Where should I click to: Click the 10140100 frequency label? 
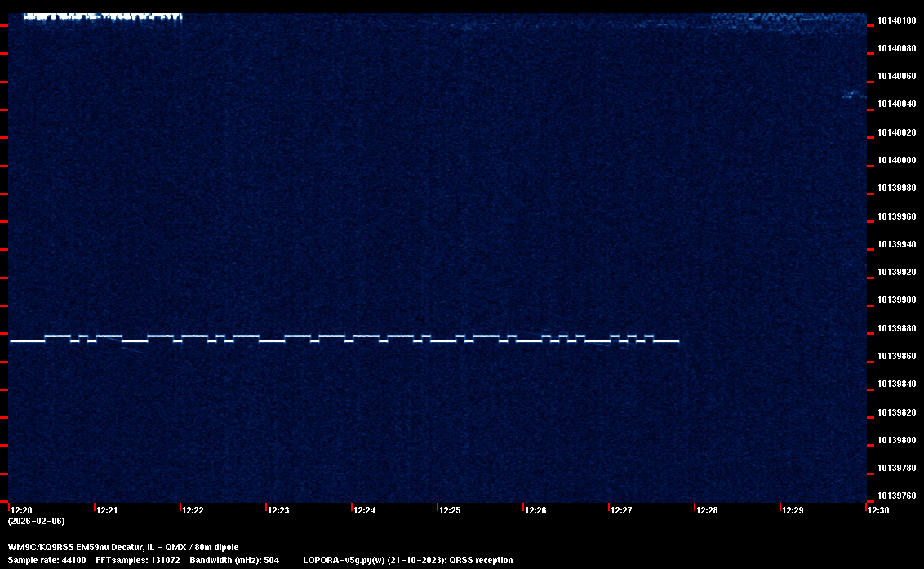pos(895,20)
